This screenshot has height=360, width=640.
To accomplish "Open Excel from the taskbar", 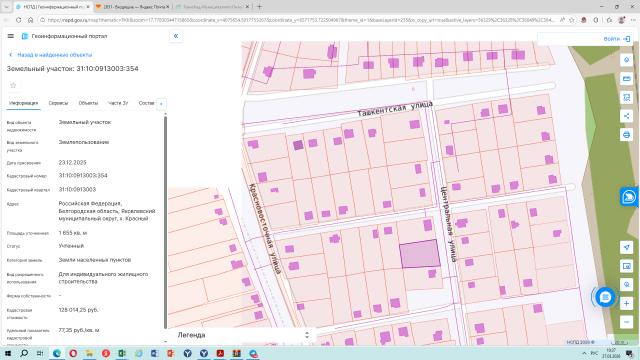I will click(122, 353).
